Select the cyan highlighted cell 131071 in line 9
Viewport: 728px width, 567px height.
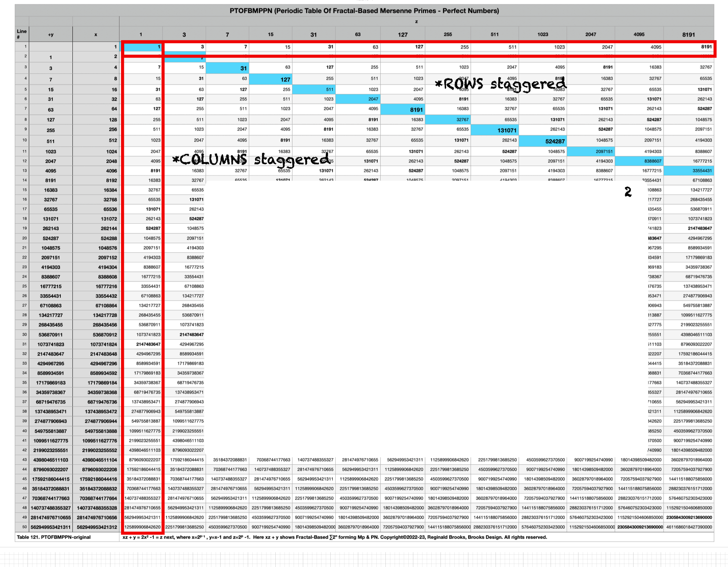495,130
